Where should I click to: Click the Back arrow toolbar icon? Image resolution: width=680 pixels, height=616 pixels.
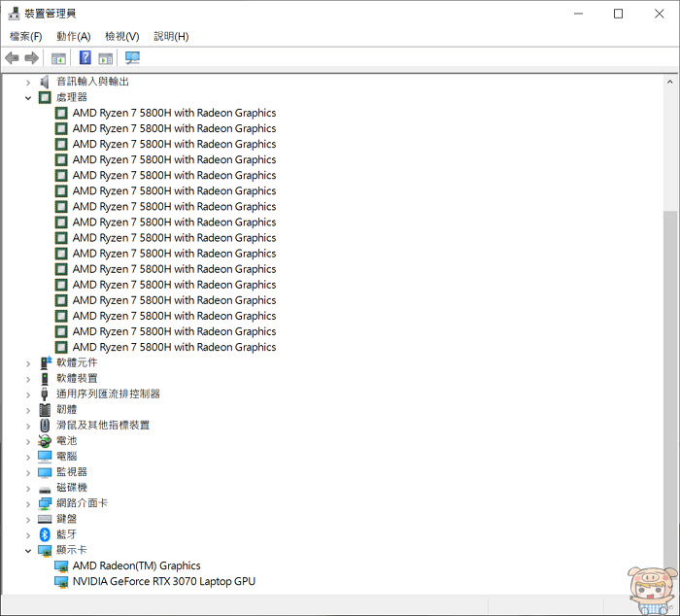[12, 57]
